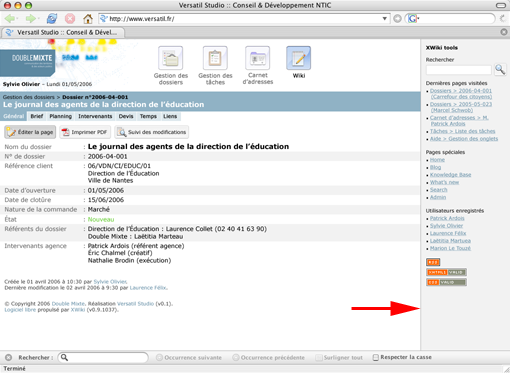510x373 pixels.
Task: Click the Gestion des dossiers breadcrumb
Action: click(29, 97)
